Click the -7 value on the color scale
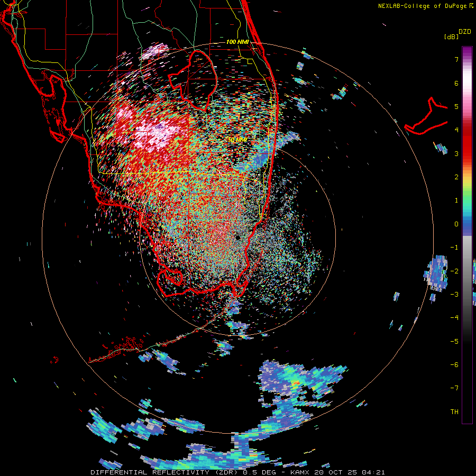Image resolution: width=476 pixels, height=476 pixels. (x=454, y=388)
